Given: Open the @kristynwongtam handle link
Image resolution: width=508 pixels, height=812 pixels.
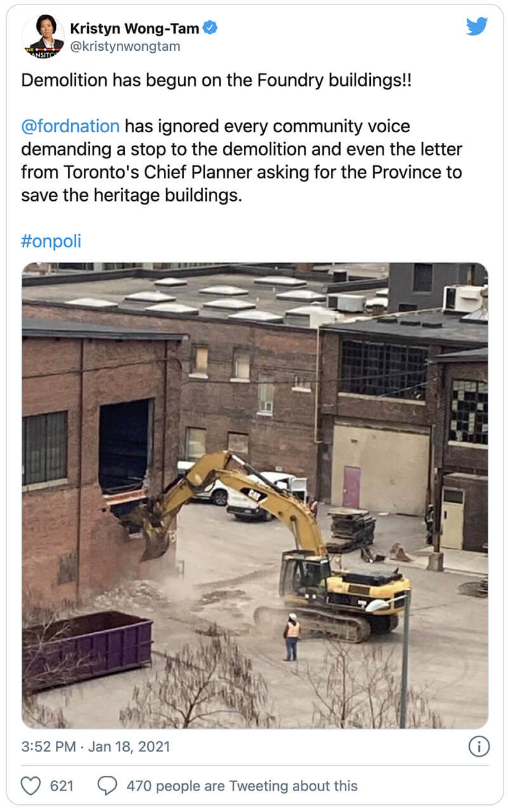Looking at the screenshot, I should (x=125, y=46).
